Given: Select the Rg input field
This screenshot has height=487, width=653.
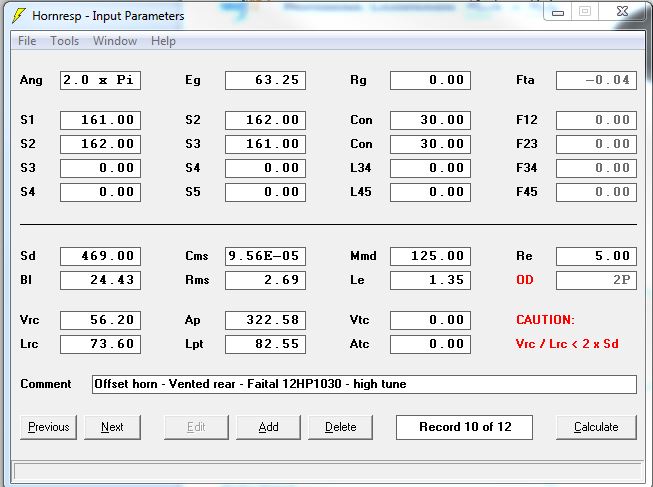Looking at the screenshot, I should tap(430, 80).
